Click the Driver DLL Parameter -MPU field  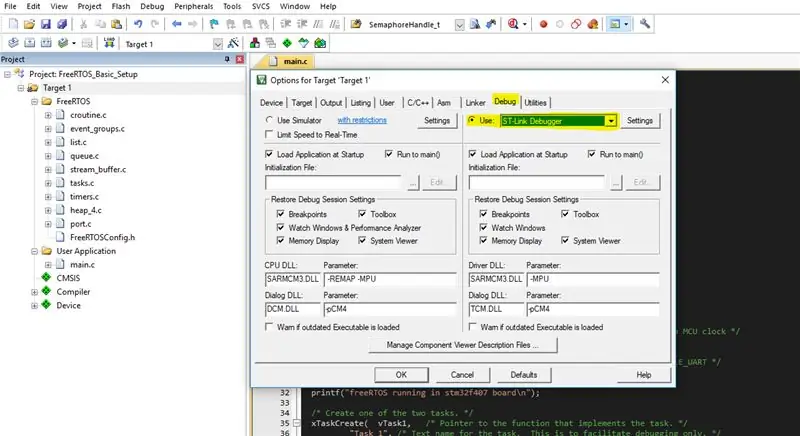pyautogui.click(x=593, y=279)
